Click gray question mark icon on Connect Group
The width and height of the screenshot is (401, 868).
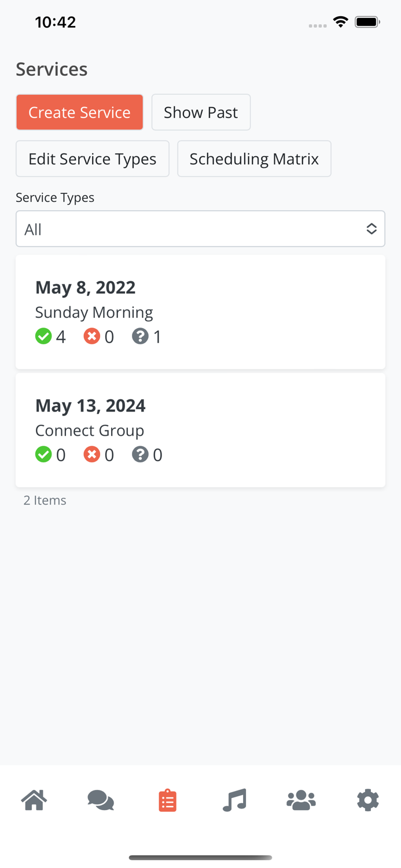140,454
